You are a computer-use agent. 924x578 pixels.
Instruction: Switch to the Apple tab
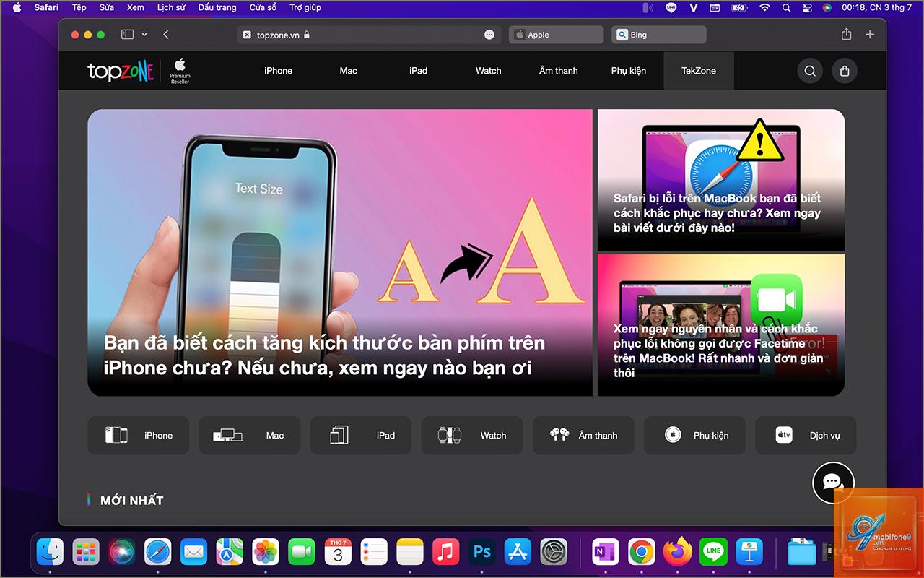tap(556, 35)
